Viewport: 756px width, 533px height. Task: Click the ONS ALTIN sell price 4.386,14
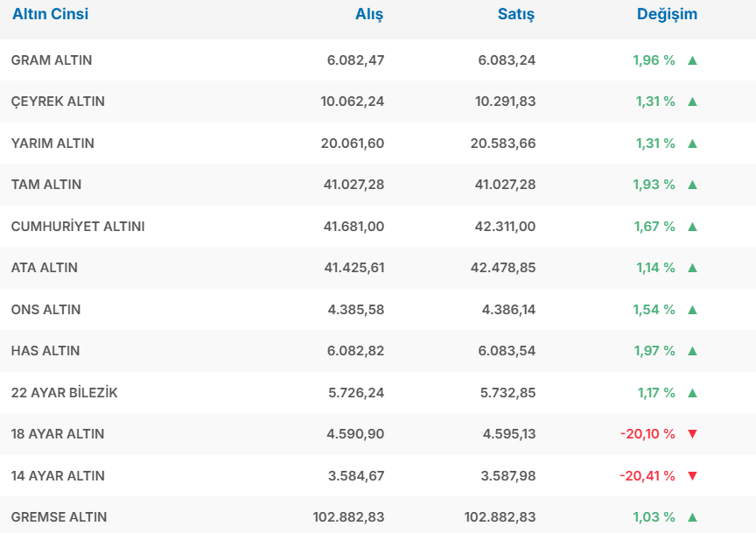(508, 310)
